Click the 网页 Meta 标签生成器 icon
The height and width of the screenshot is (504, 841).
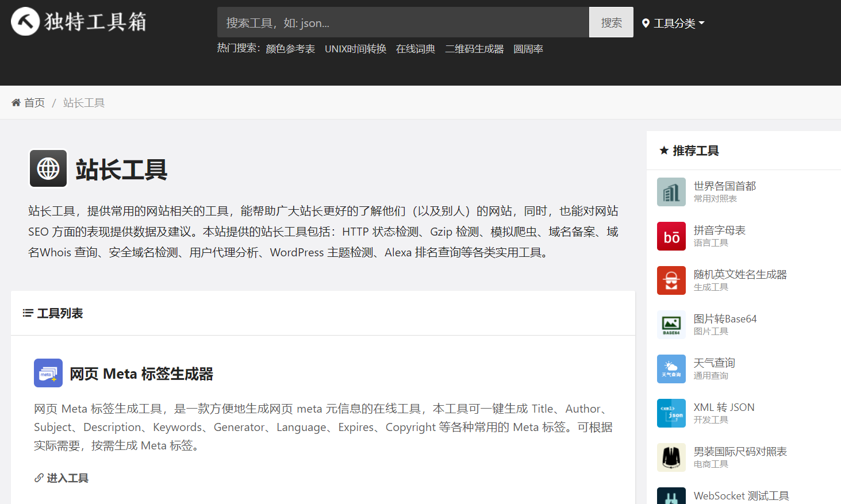tap(48, 374)
